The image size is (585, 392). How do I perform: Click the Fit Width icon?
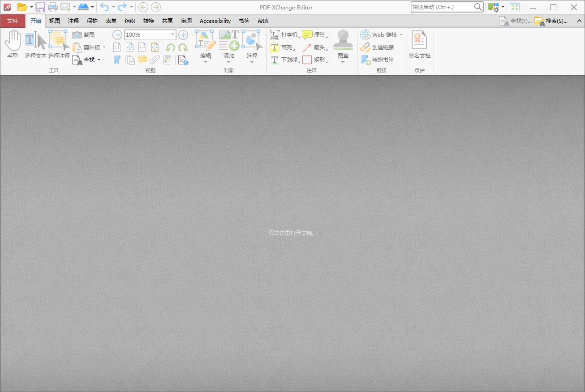coord(142,47)
